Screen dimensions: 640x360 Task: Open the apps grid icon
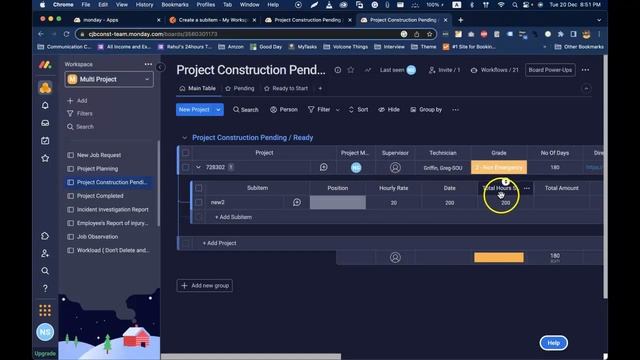(x=45, y=310)
